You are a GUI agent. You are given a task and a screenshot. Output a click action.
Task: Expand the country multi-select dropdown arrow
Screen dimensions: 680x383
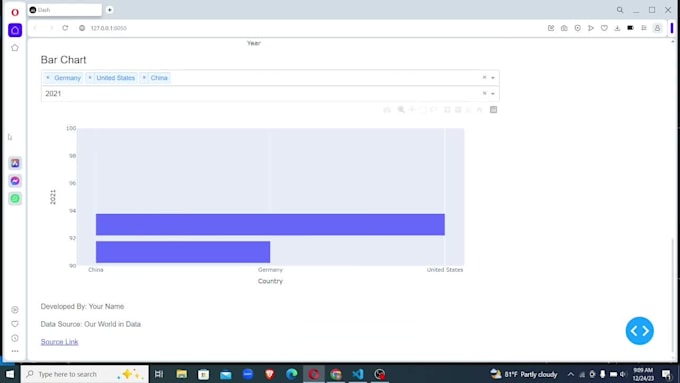coord(493,78)
